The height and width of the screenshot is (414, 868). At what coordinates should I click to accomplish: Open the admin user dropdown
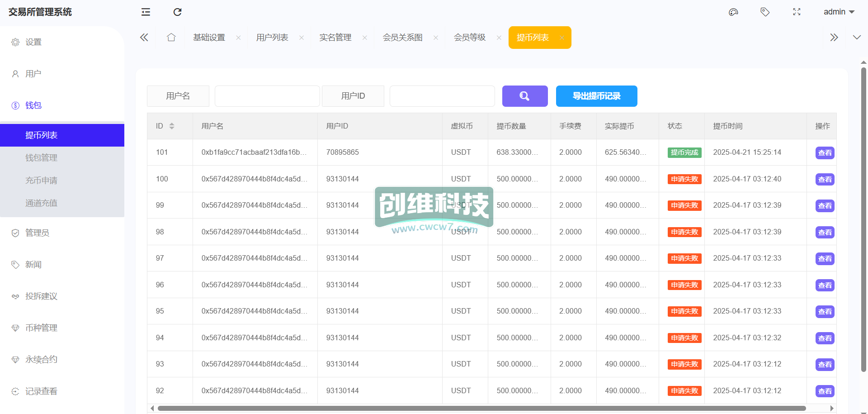(x=839, y=12)
